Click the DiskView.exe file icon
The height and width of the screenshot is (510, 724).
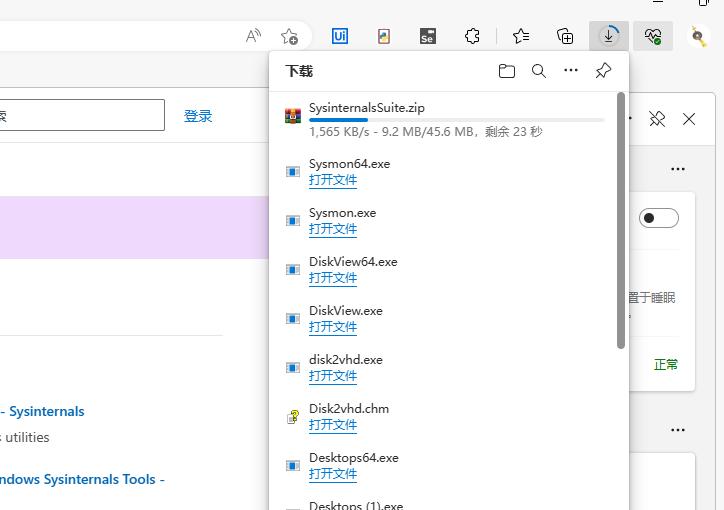[293, 318]
